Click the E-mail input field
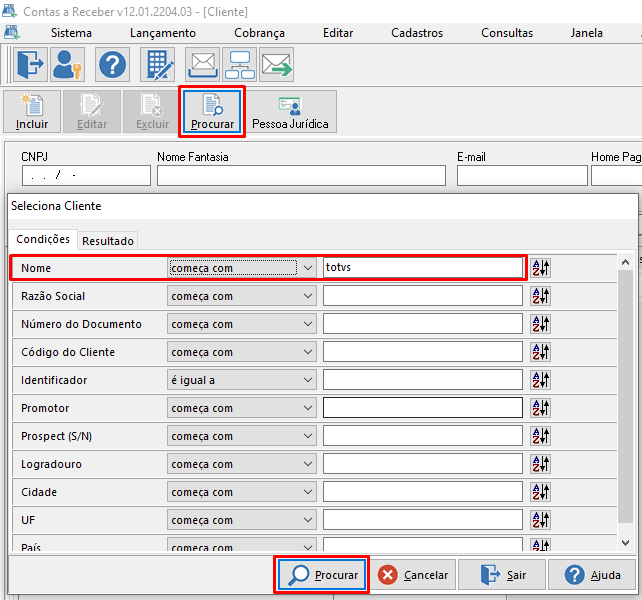Viewport: 642px width, 600px height. (522, 175)
